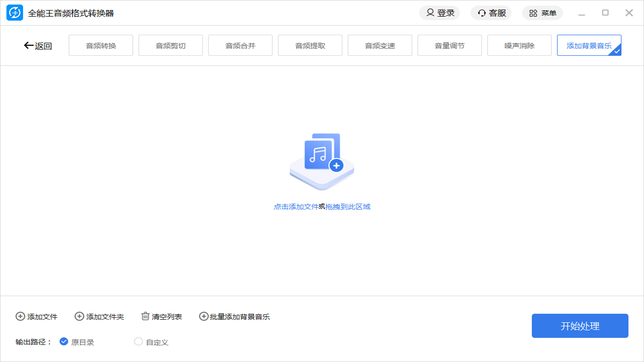Image resolution: width=644 pixels, height=362 pixels.
Task: Click the add file plus icon
Action: click(20, 316)
